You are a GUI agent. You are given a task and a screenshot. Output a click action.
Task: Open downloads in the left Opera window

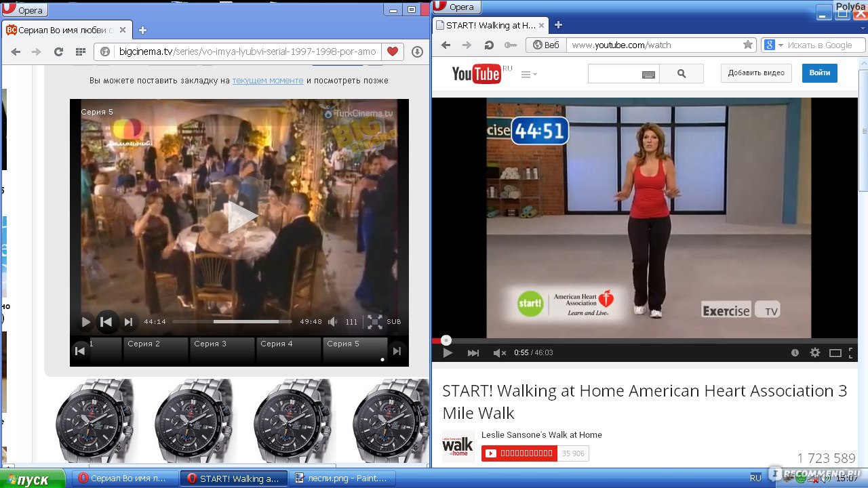click(417, 52)
